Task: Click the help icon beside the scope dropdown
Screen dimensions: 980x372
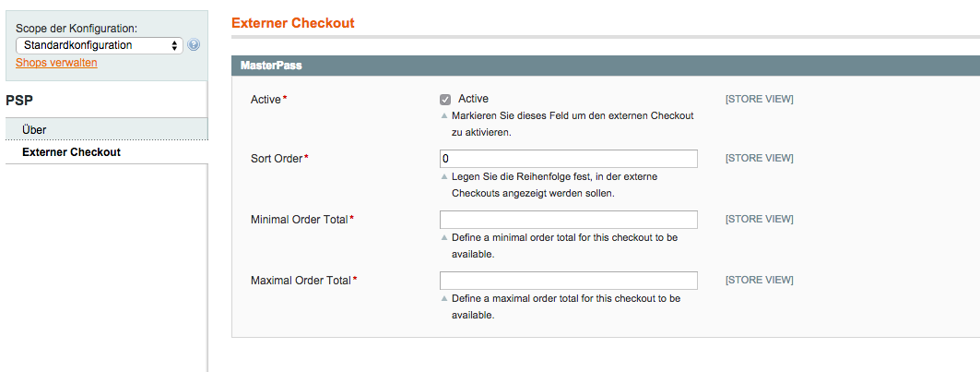Action: (194, 45)
